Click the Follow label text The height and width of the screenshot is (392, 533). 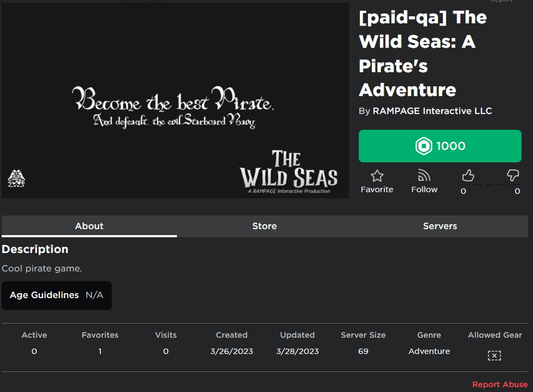coord(424,189)
